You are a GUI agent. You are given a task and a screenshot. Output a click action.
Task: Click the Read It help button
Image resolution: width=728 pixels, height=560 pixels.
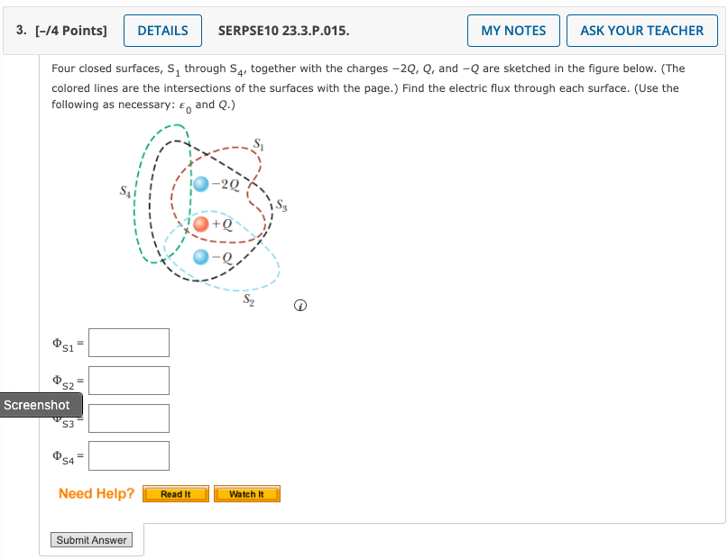pos(176,493)
